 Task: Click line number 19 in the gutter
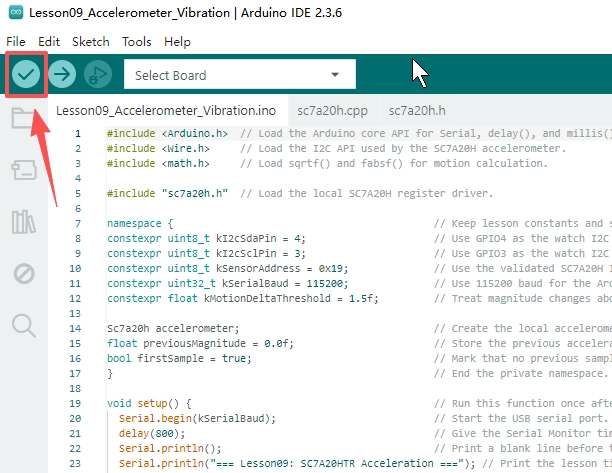(x=75, y=404)
